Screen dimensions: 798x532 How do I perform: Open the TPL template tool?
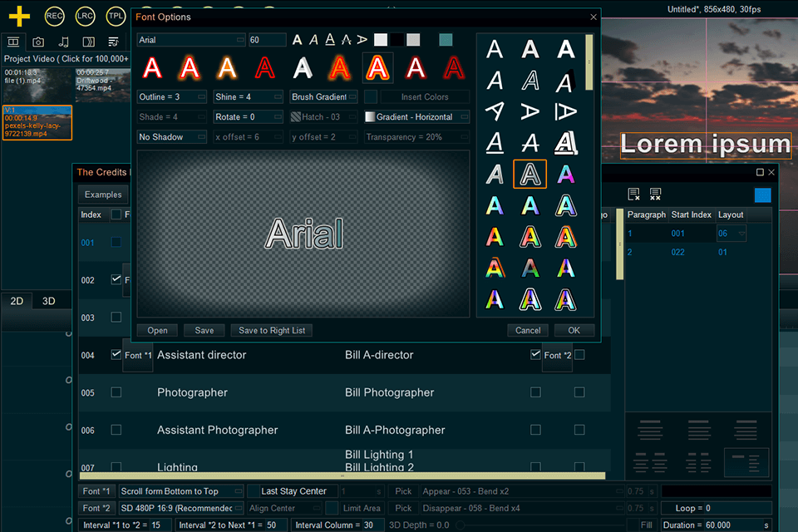click(x=116, y=16)
